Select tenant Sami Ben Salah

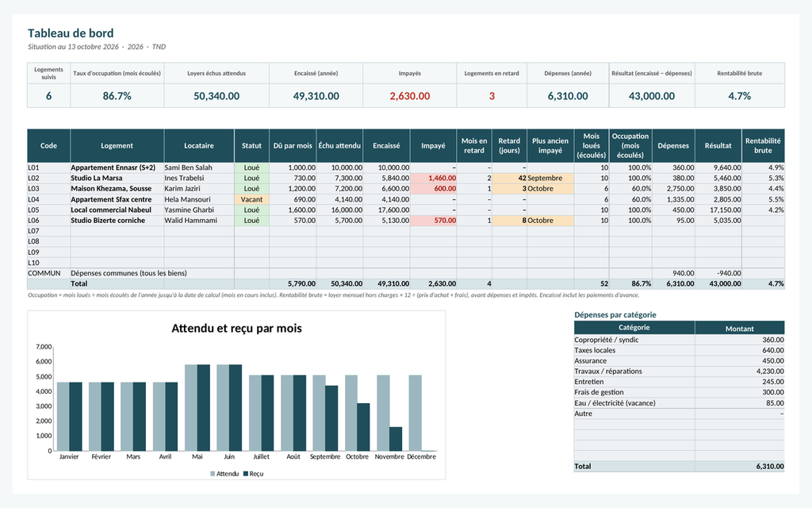point(199,167)
